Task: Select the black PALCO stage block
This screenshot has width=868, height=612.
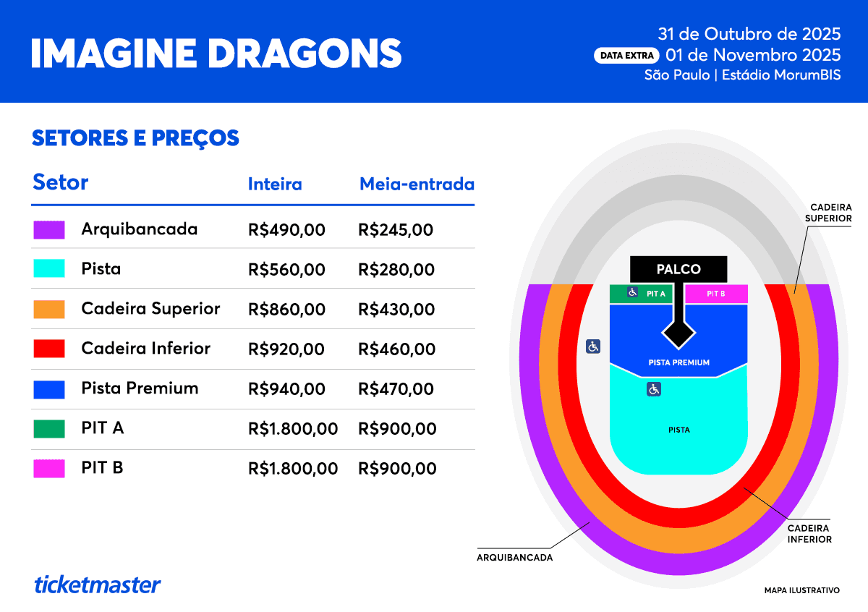Action: [678, 269]
